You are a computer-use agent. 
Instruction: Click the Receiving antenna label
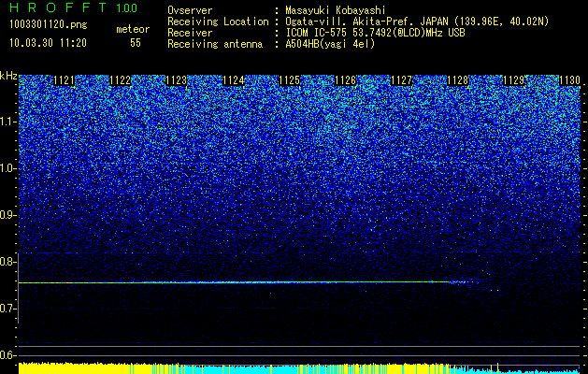click(x=215, y=44)
